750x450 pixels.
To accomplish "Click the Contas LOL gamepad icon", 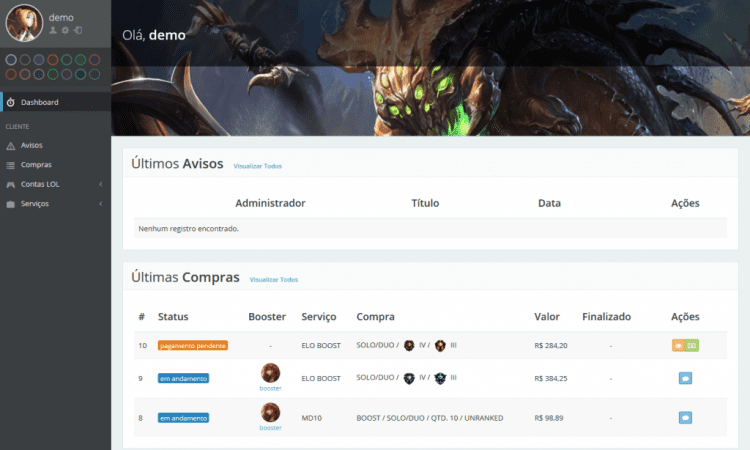I will 11,185.
